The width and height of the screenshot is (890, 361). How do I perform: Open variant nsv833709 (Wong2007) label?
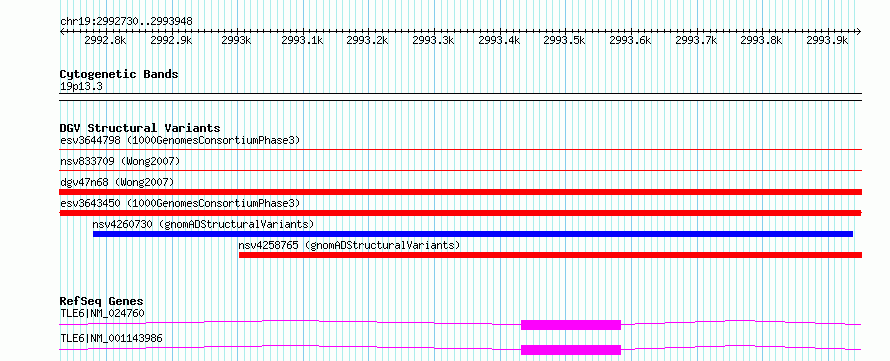[x=120, y=162]
